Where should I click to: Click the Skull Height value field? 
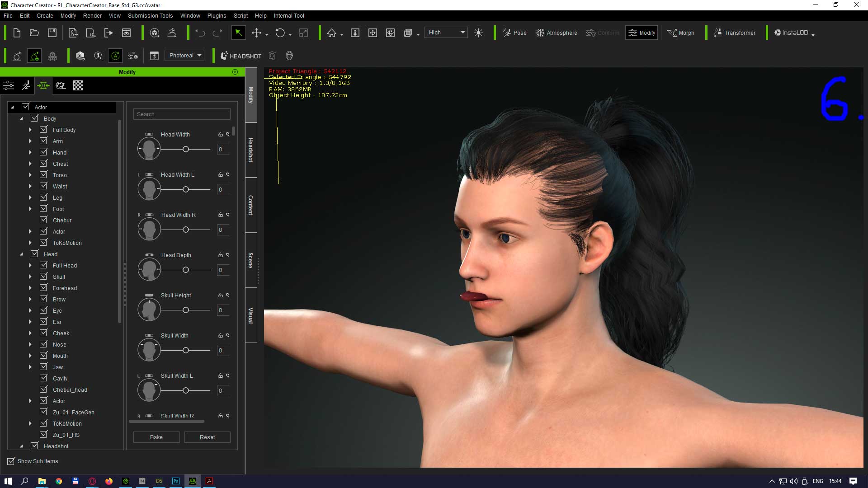(223, 310)
